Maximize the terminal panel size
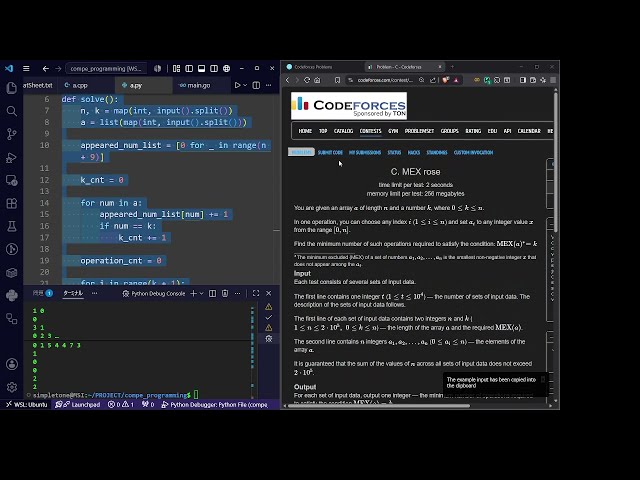The width and height of the screenshot is (640, 480). pos(256,293)
